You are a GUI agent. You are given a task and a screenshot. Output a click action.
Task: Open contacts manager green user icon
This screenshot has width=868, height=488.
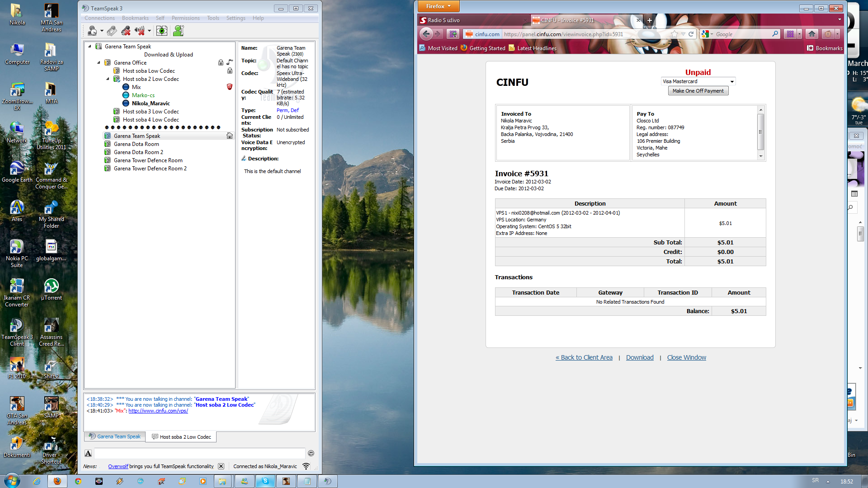point(178,31)
